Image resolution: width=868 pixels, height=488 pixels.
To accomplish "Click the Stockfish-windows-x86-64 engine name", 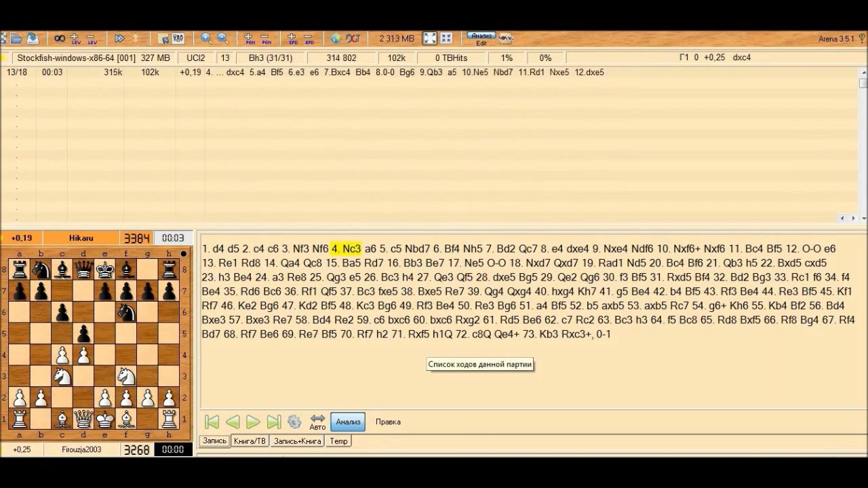I will (76, 58).
